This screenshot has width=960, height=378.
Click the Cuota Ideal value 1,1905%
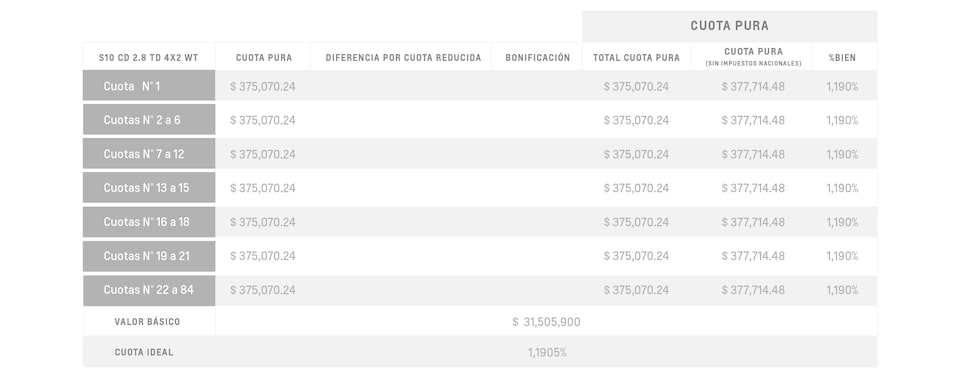point(547,353)
